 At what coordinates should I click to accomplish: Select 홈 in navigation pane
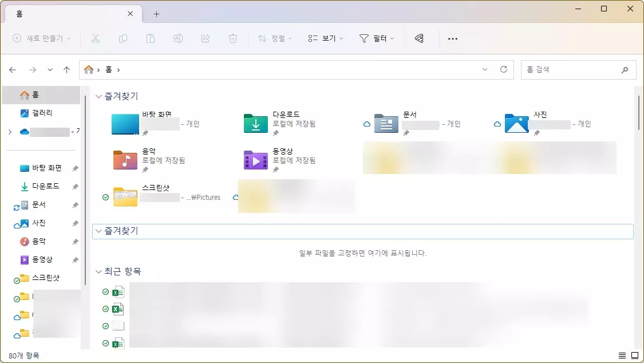(x=41, y=95)
